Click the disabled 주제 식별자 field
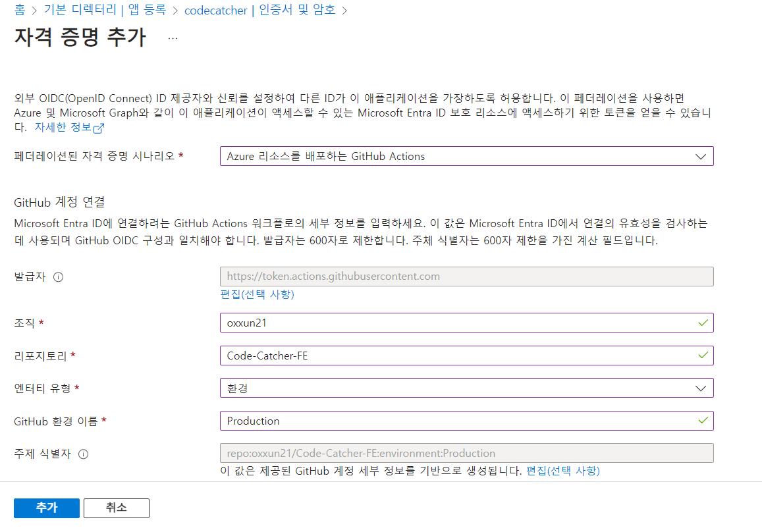Screen dimensions: 762x532 pos(466,453)
